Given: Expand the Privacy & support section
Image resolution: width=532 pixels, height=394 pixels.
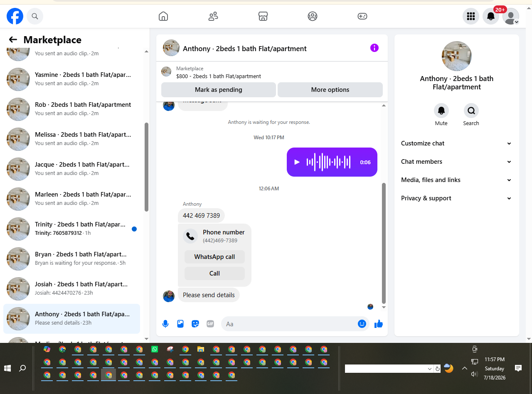Looking at the screenshot, I should [456, 198].
